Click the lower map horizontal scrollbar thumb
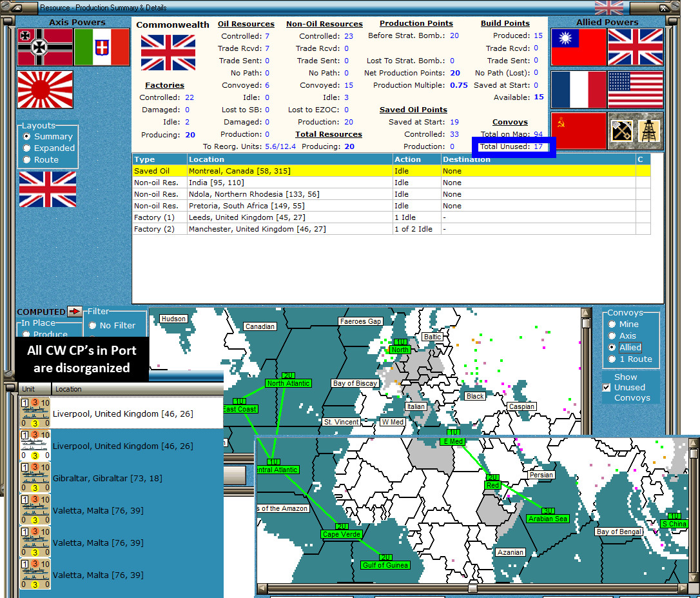Screen dimensions: 700x598 pos(472,588)
